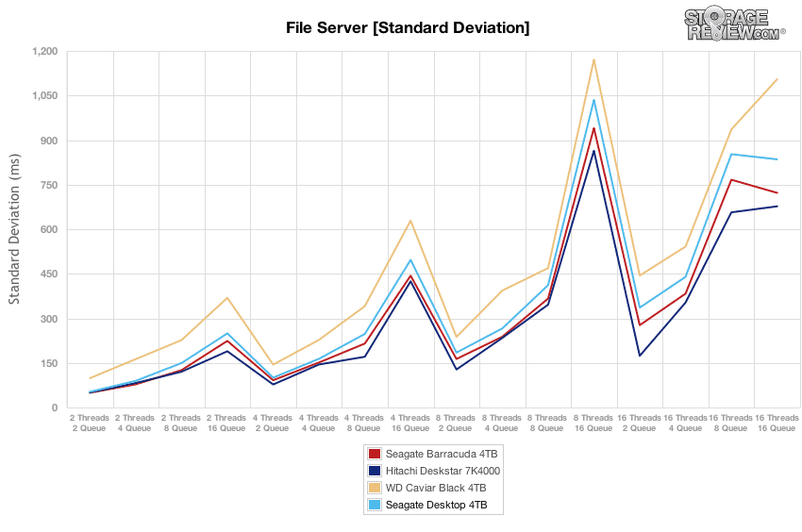Click the Seagate Barracuda endpoint at 16 Threads 16 Queue

pyautogui.click(x=777, y=192)
